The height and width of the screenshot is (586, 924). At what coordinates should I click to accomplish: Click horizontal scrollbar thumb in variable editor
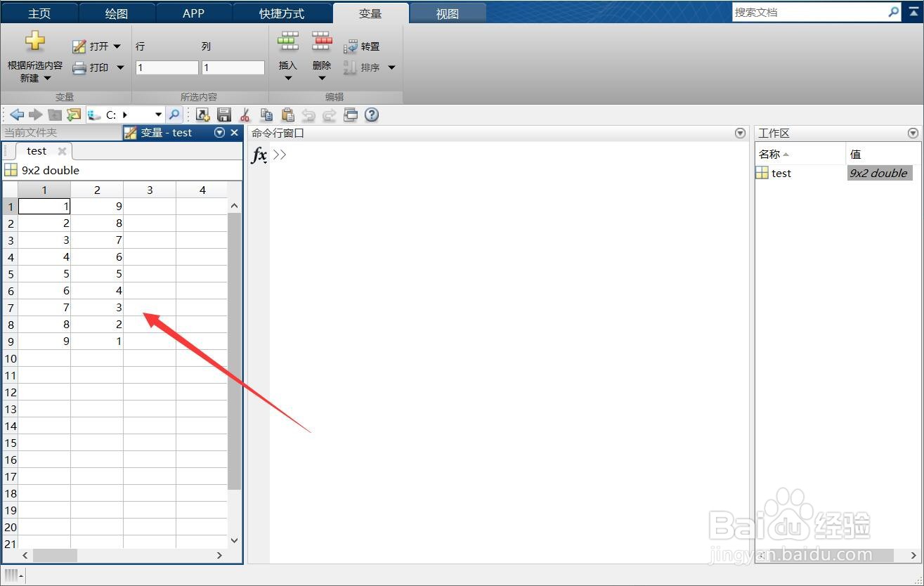55,555
